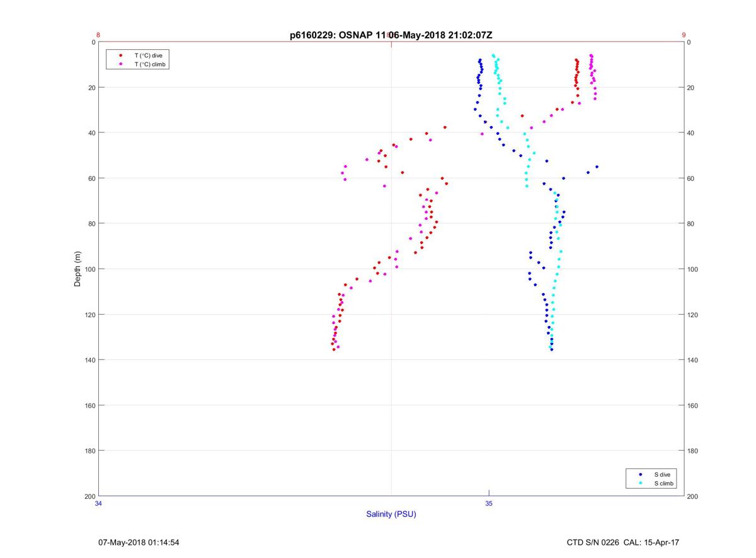Screen dimensions: 756x558
Task: Click the 'Salinity (PSU)' x-axis label
Action: pyautogui.click(x=391, y=514)
